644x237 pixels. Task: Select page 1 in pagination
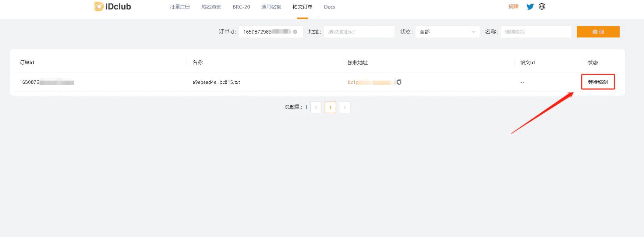click(x=330, y=107)
